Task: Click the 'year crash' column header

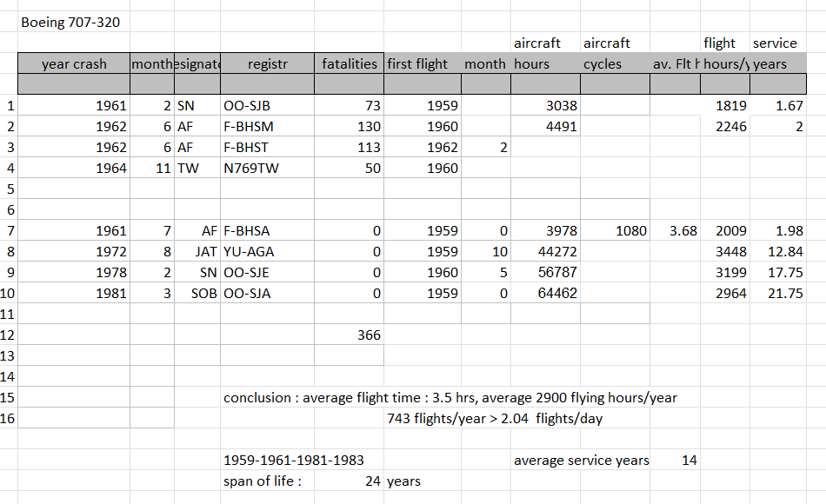Action: click(x=74, y=63)
